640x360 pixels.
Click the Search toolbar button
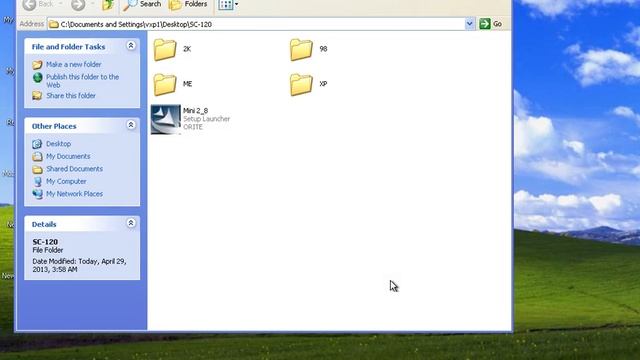pos(142,4)
